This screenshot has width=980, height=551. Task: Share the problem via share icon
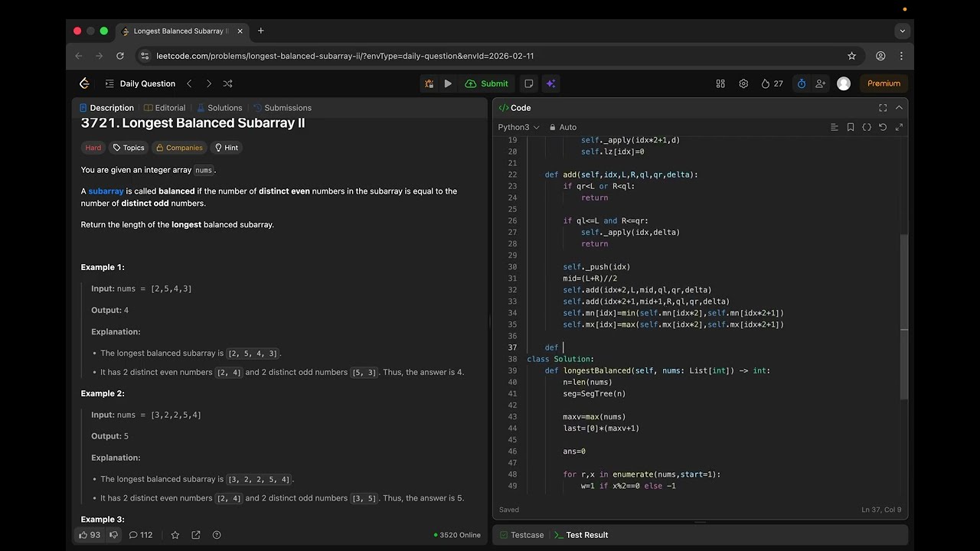tap(196, 535)
